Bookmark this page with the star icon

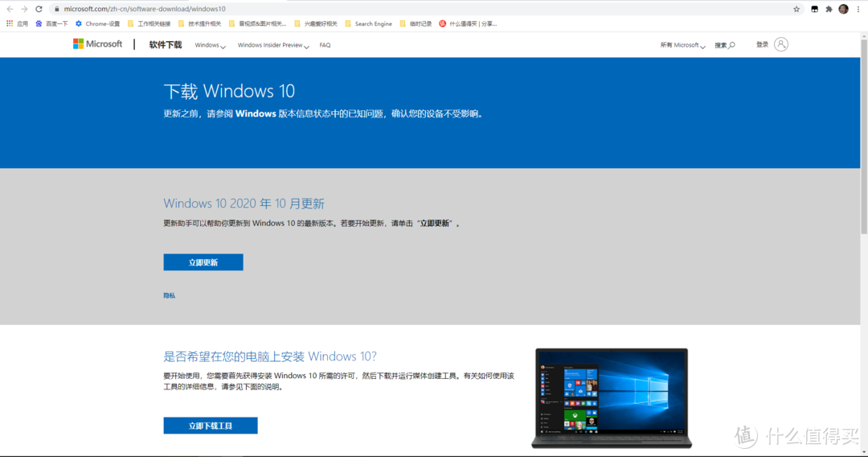click(796, 9)
